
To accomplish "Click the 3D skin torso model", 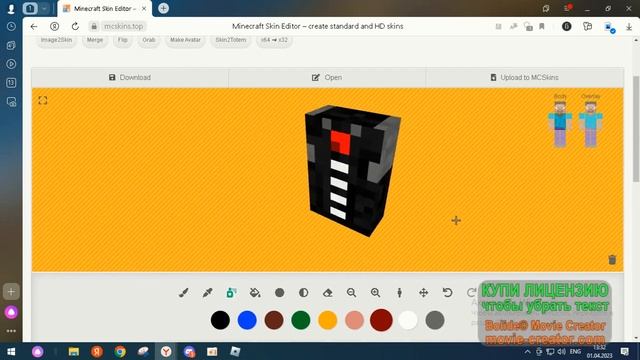I will pyautogui.click(x=352, y=171).
